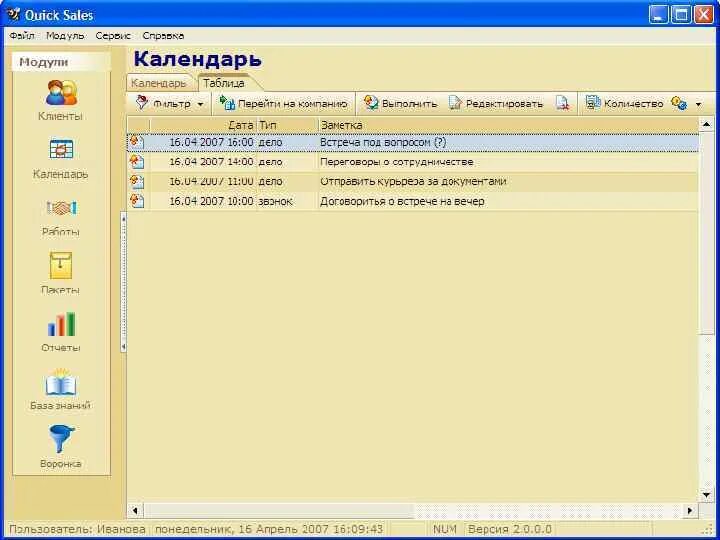Switch to the Таблица tab

224,83
